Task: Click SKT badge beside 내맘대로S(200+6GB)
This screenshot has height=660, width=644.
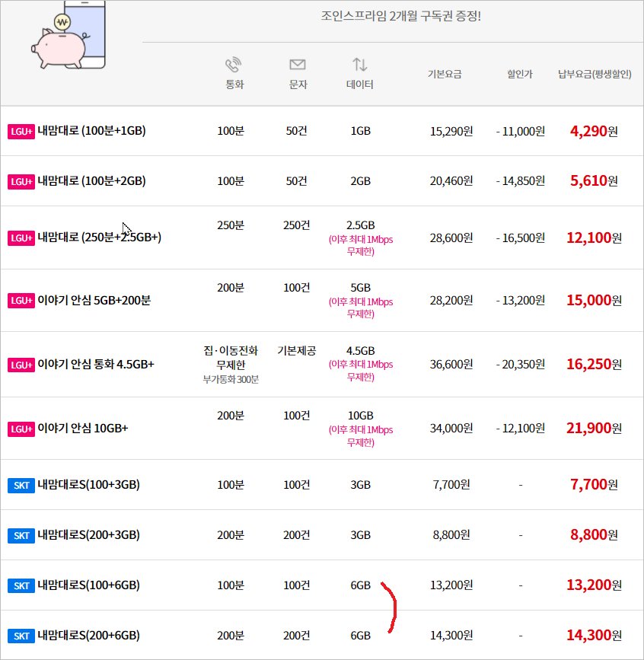Action: [21, 636]
